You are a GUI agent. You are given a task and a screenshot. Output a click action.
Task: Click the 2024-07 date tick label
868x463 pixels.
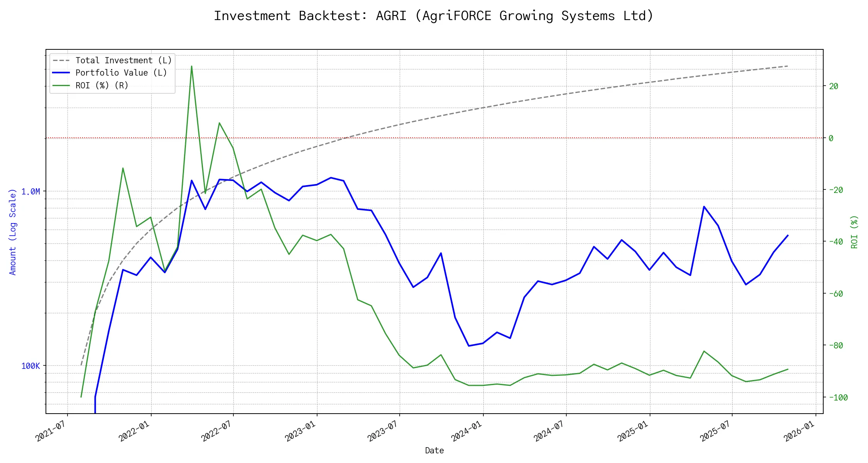click(x=549, y=431)
